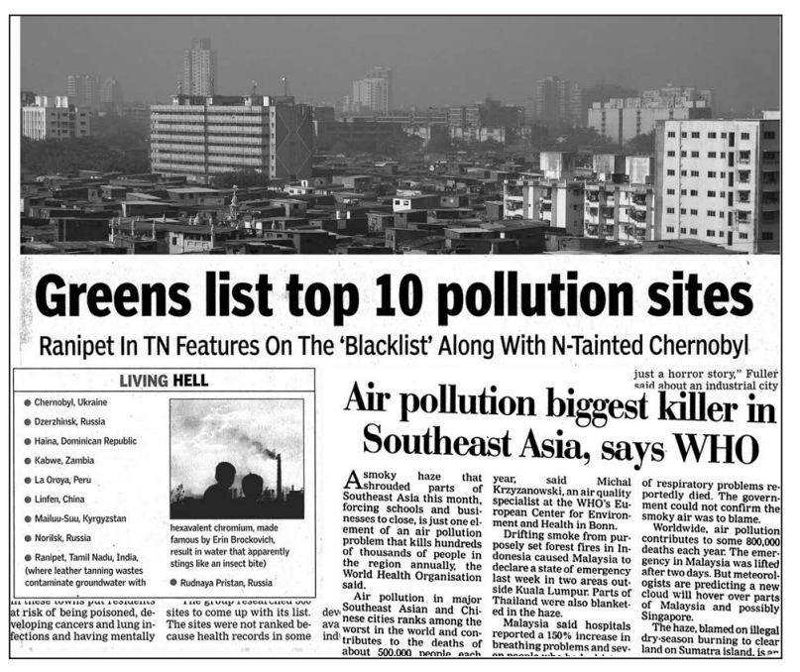Select the bullet beside Mailuu-Suu, Kyrgyzstan
This screenshot has height=672, width=800.
click(x=28, y=519)
